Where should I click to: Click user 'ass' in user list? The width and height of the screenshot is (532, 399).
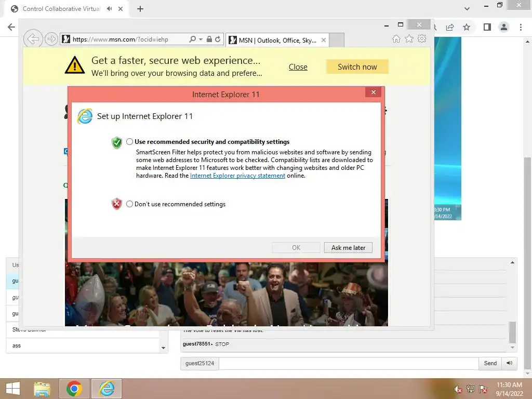point(83,345)
